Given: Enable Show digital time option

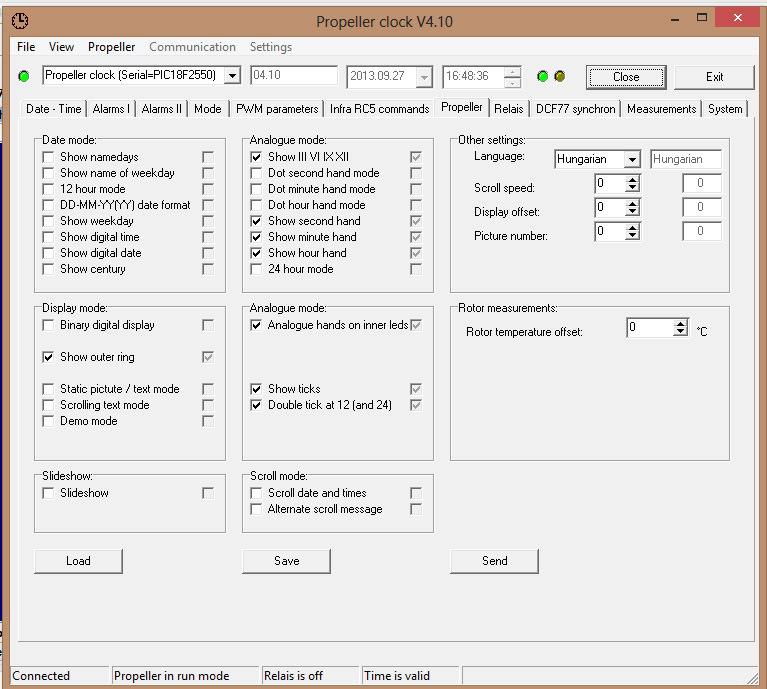Looking at the screenshot, I should 48,237.
